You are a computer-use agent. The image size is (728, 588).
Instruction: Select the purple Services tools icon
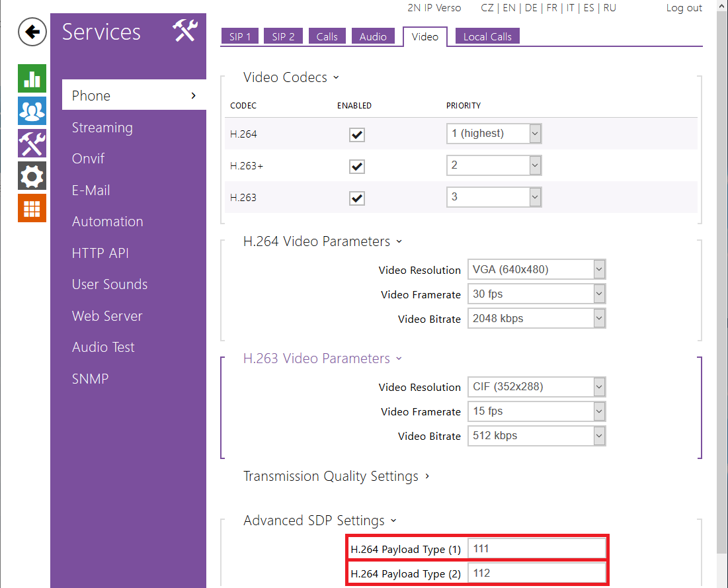click(32, 143)
